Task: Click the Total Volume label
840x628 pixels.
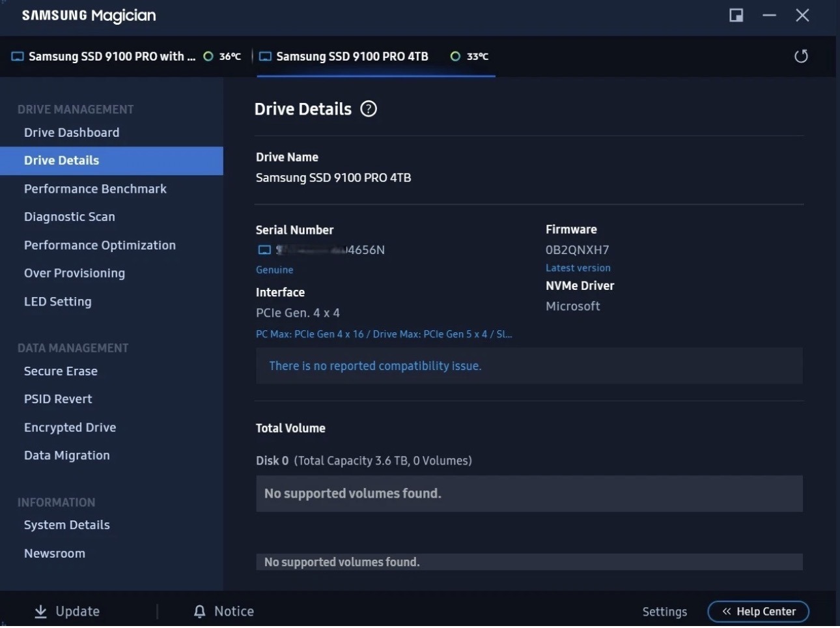Action: 290,428
